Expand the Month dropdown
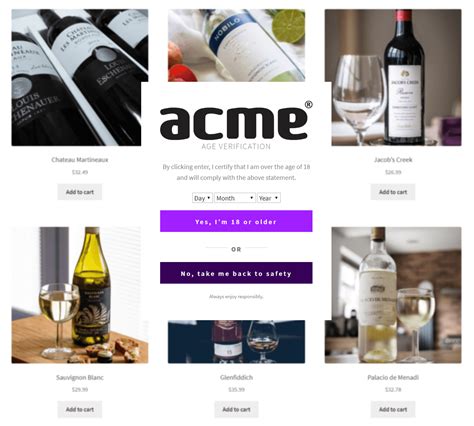This screenshot has height=426, width=474. (235, 198)
